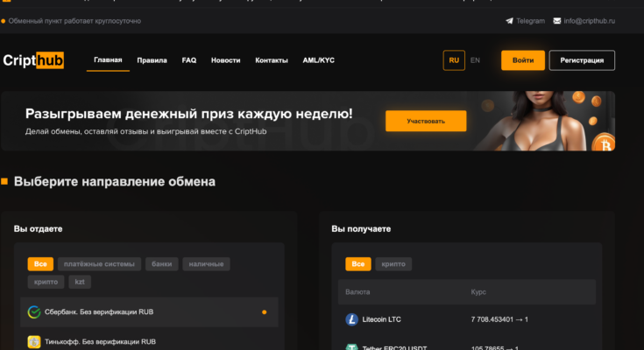
Task: Click the Sberbank logo icon
Action: pyautogui.click(x=34, y=312)
